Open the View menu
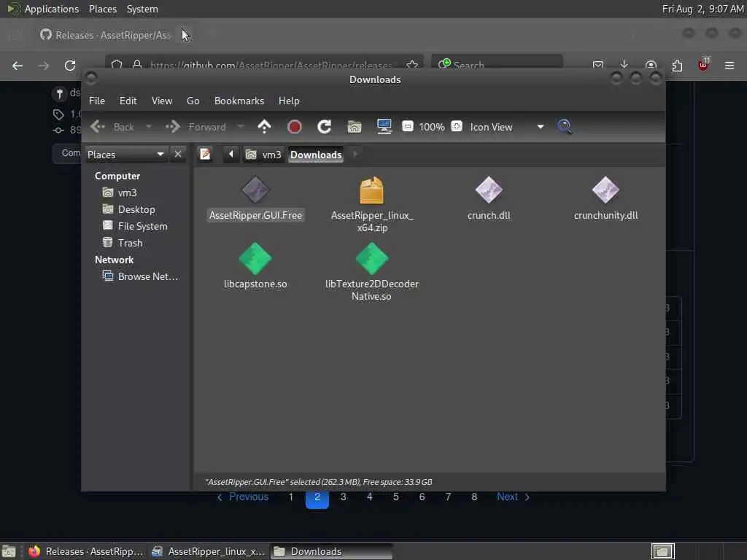747x560 pixels. click(x=162, y=101)
